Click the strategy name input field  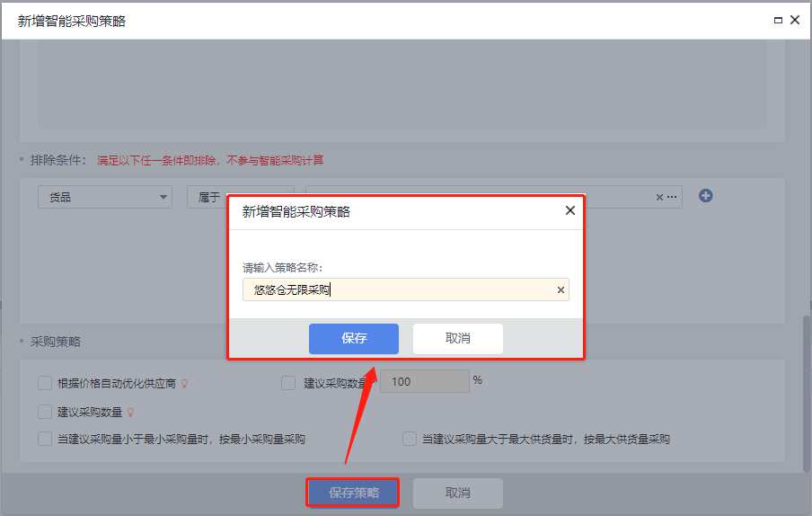tap(395, 289)
